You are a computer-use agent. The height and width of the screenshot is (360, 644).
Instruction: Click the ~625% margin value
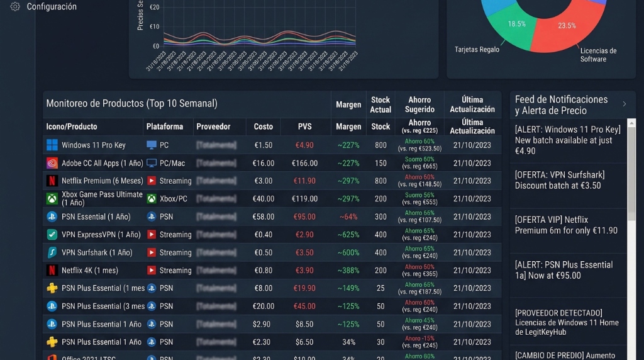click(348, 235)
